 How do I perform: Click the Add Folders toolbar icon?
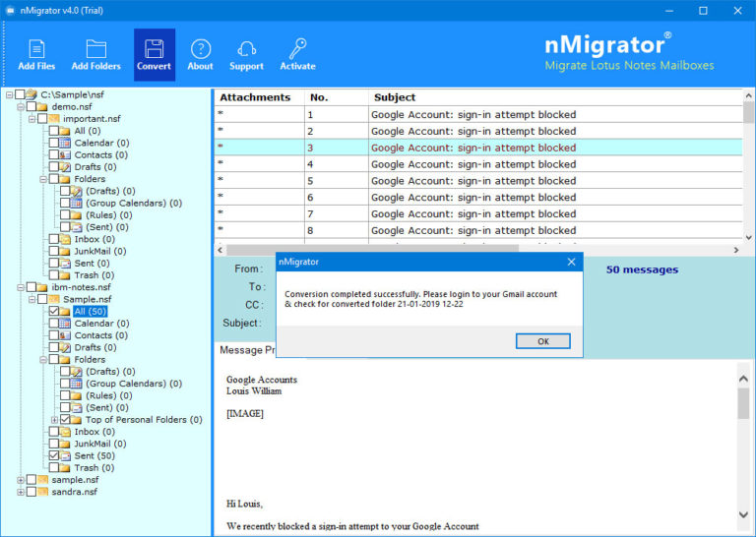point(95,49)
